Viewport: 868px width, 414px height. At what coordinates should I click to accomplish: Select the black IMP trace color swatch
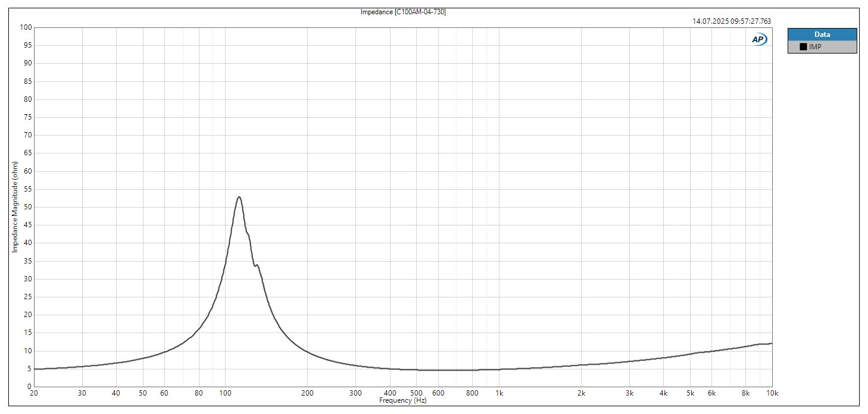click(804, 46)
